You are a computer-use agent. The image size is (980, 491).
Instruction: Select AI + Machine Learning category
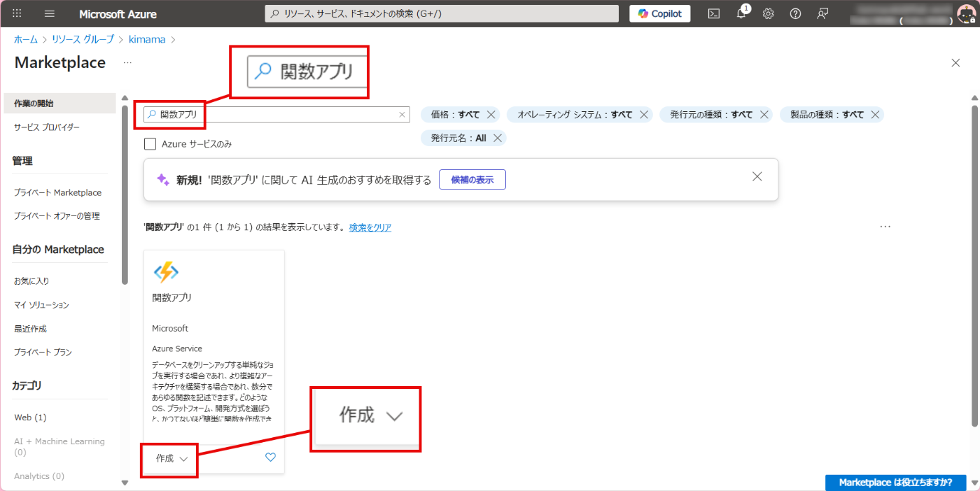point(59,447)
